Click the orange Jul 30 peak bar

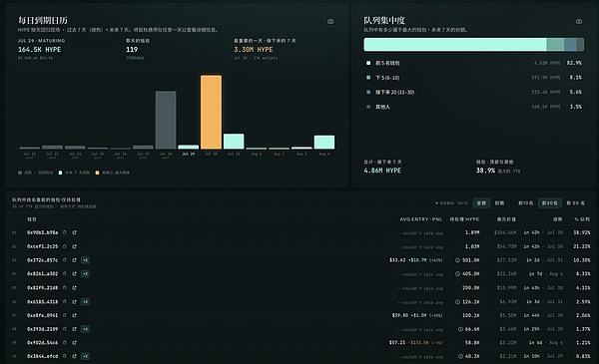(x=211, y=112)
